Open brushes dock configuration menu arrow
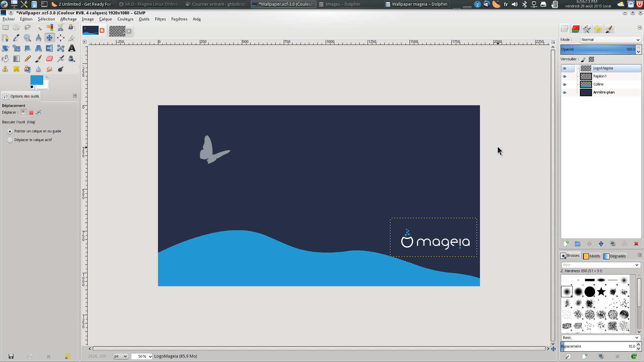This screenshot has height=362, width=644. tap(640, 255)
